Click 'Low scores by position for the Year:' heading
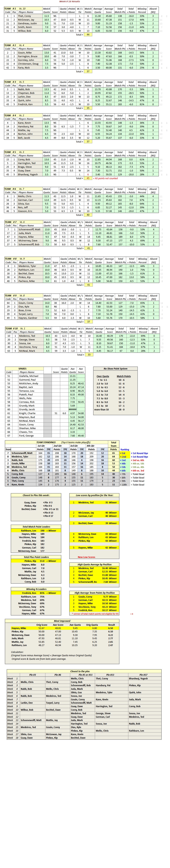 [94, 495]
